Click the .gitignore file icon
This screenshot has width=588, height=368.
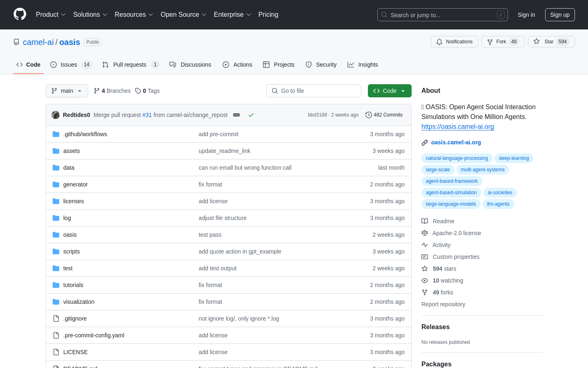(56, 319)
